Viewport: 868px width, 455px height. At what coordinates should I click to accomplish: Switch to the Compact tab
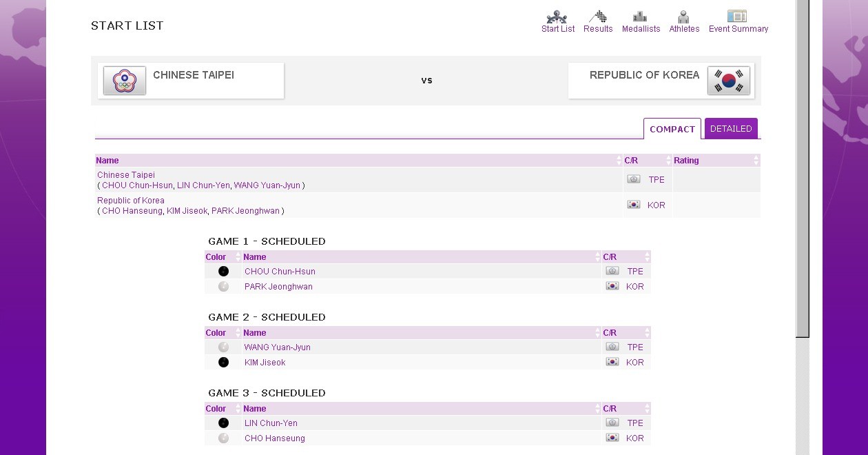coord(672,129)
